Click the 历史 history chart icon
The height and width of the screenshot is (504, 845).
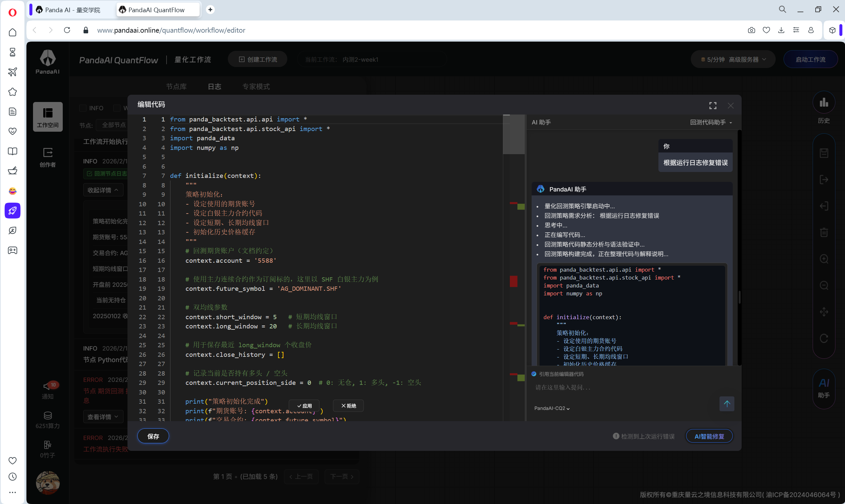click(x=824, y=103)
